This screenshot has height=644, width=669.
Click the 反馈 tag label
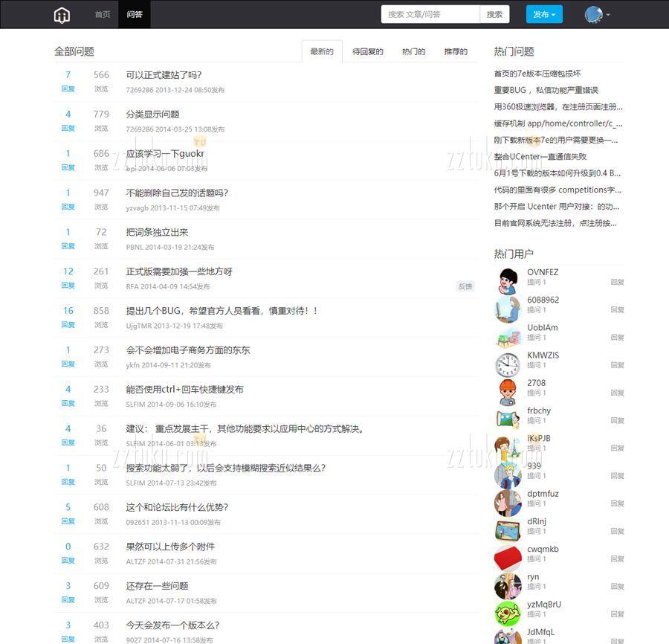tap(465, 286)
